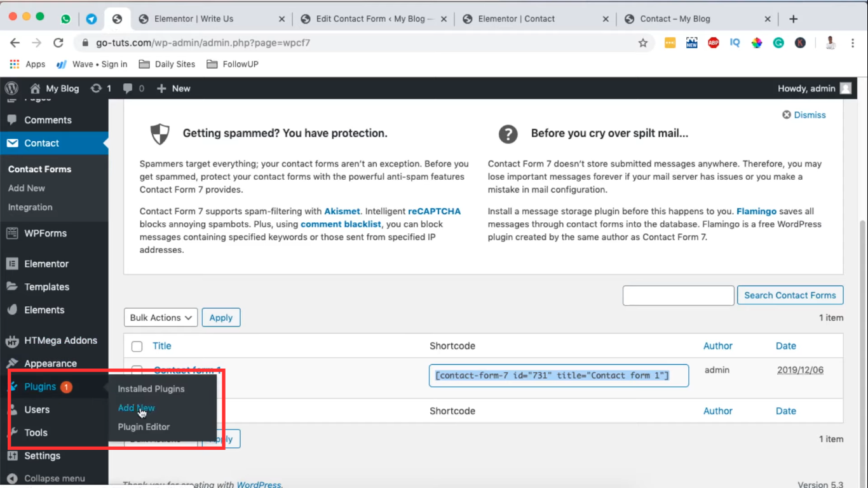Go back with the browser back arrow

tap(15, 43)
